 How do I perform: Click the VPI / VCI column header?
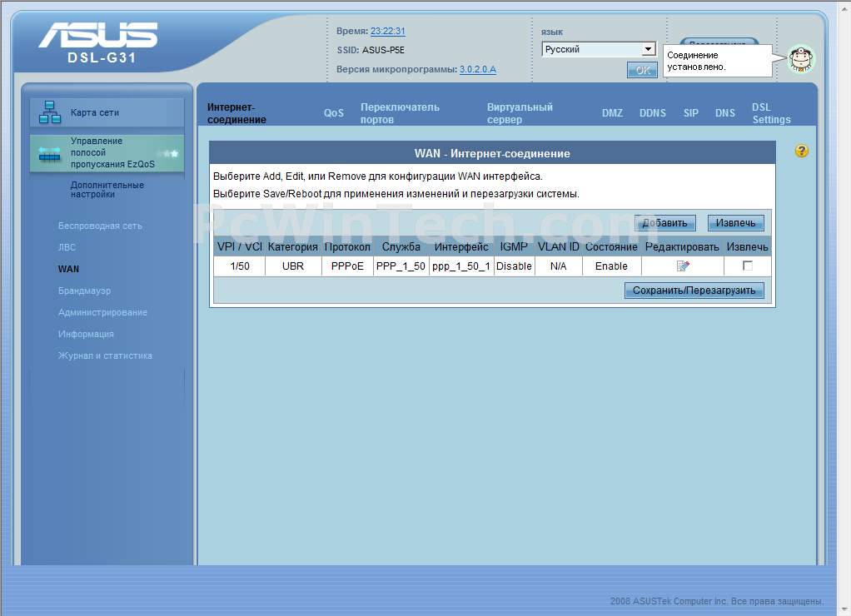(x=239, y=247)
